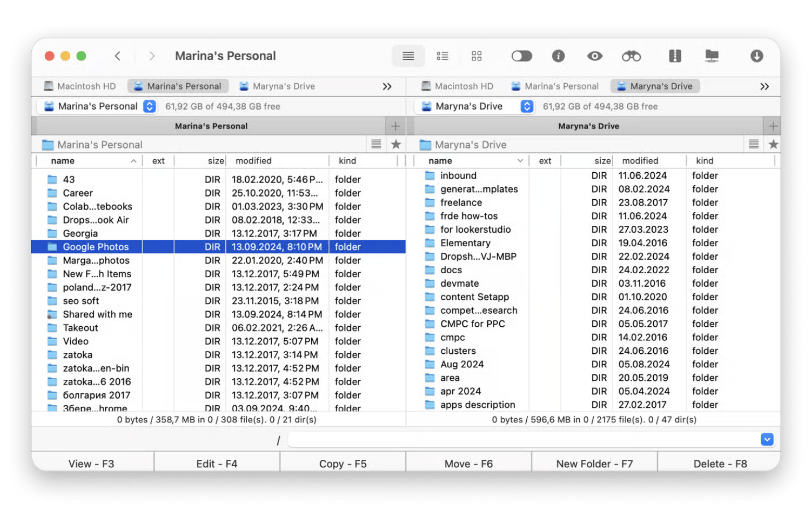The width and height of the screenshot is (812, 513).
Task: Sort left pane by kind column
Action: [x=363, y=161]
